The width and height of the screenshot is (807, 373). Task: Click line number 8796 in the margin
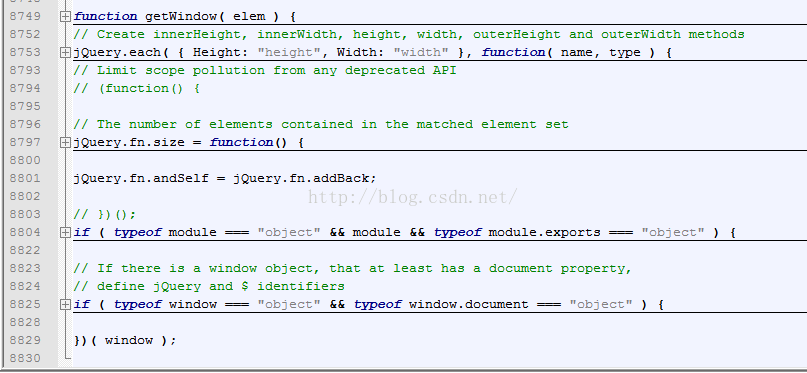click(25, 125)
